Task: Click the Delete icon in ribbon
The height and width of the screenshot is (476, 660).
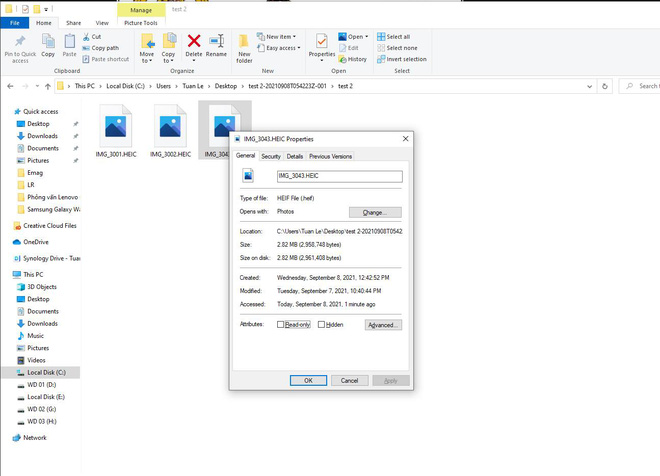Action: 194,42
